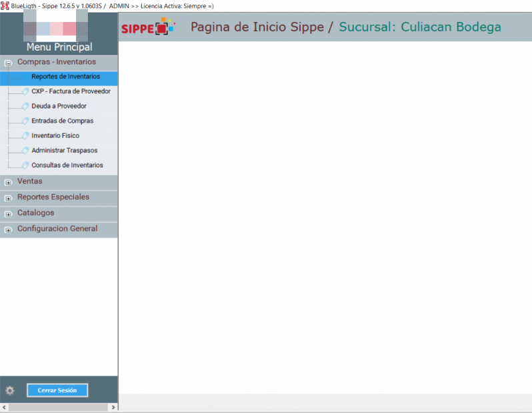Open the Administrar Traspasos entry
Image resolution: width=532 pixels, height=413 pixels.
pyautogui.click(x=64, y=151)
